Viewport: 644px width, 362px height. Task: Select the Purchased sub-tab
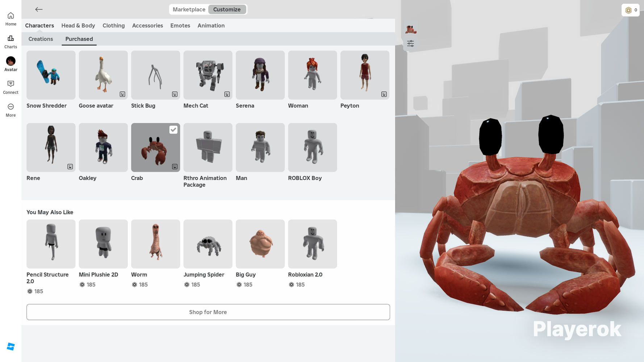[x=79, y=39]
